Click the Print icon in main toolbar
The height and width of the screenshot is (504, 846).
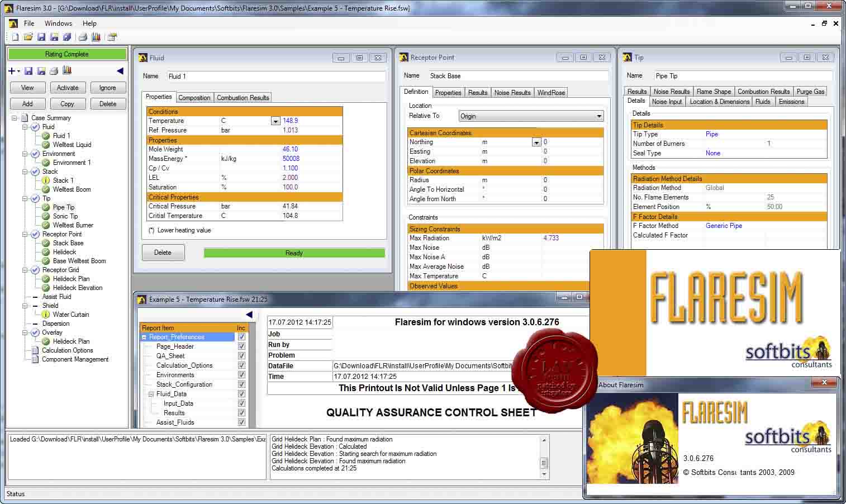83,37
